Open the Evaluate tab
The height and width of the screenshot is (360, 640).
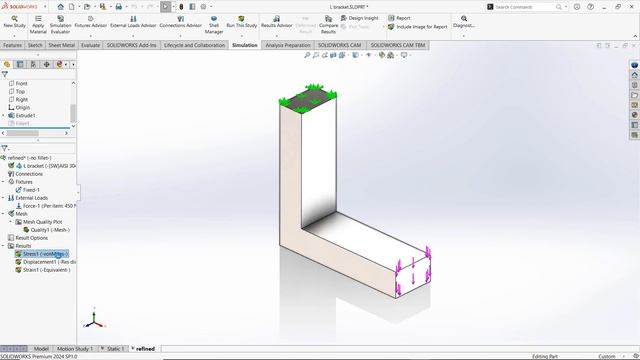90,45
